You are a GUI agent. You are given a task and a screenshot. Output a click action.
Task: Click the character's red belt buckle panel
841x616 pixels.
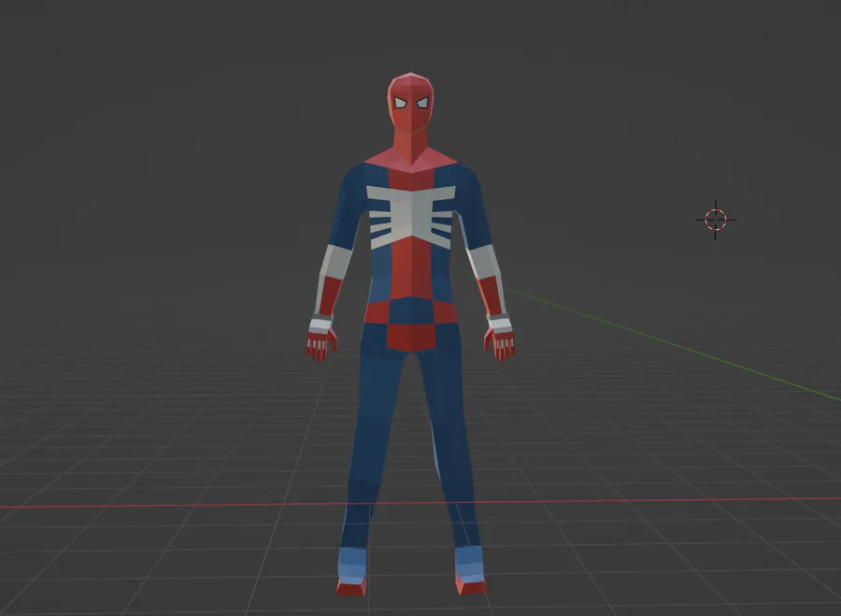pyautogui.click(x=411, y=337)
